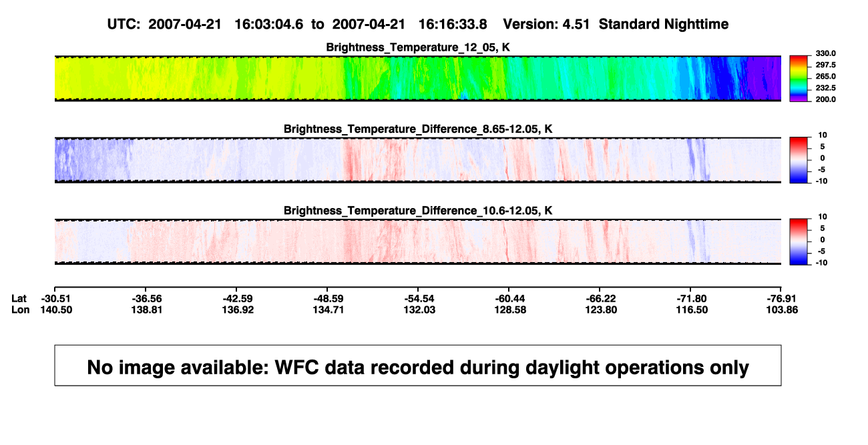
Task: Click the 12.05 brightness temperature image strip
Action: (x=417, y=79)
